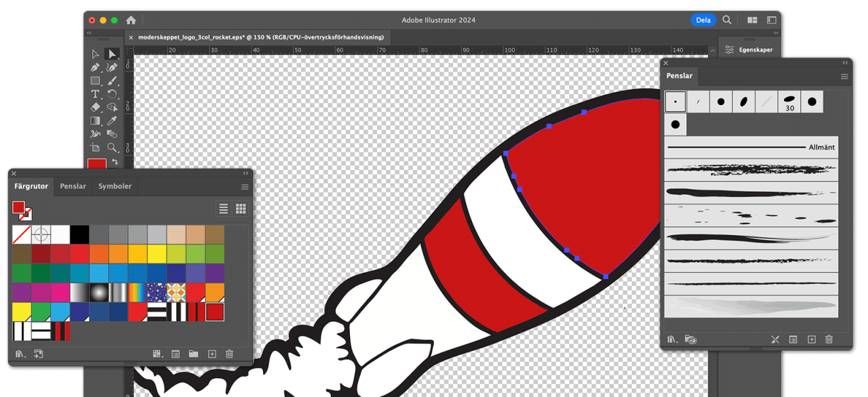Open the Penslar panel flyout menu
868x397 pixels.
click(x=844, y=76)
